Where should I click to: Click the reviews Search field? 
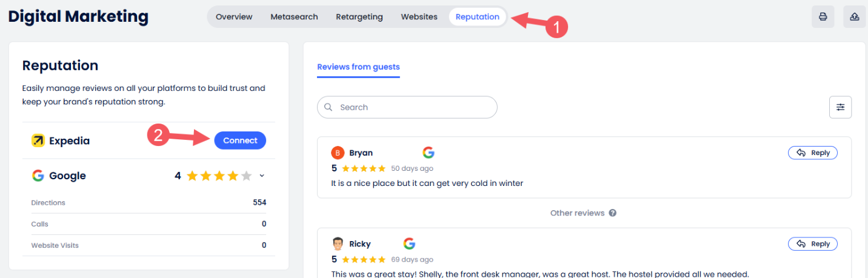[407, 107]
